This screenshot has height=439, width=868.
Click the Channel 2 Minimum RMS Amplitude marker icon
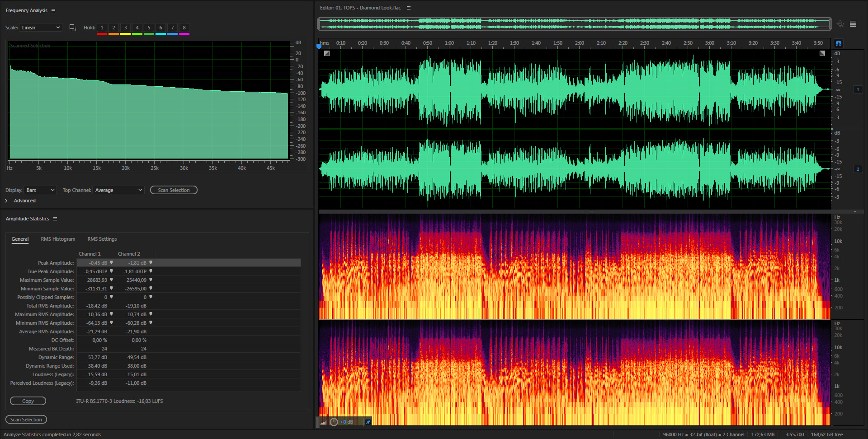tap(151, 322)
